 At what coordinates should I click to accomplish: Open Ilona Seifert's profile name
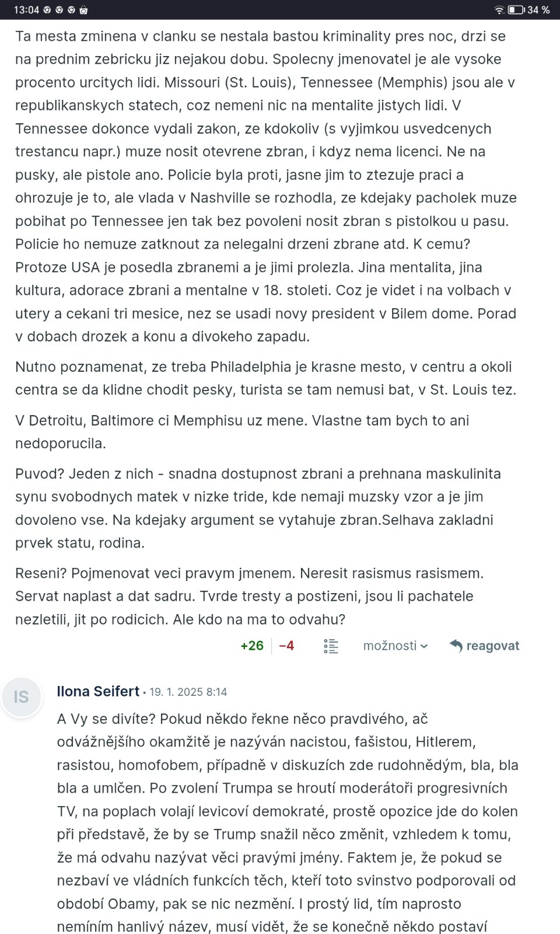(x=98, y=692)
